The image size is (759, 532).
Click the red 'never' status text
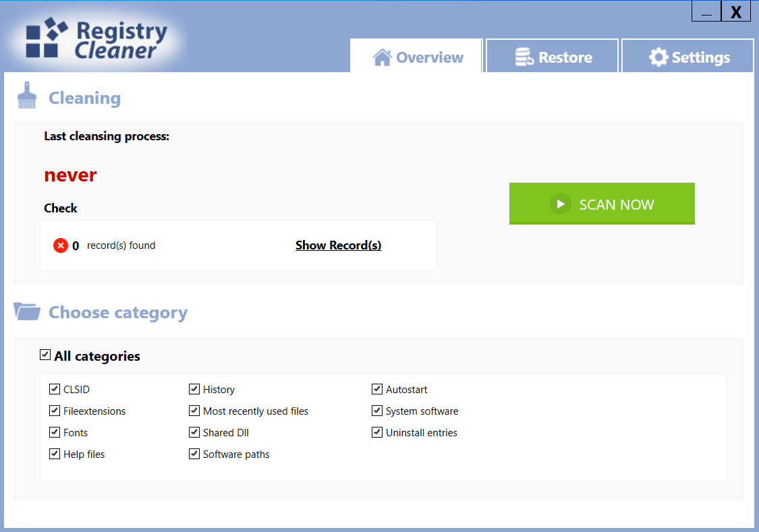[70, 175]
